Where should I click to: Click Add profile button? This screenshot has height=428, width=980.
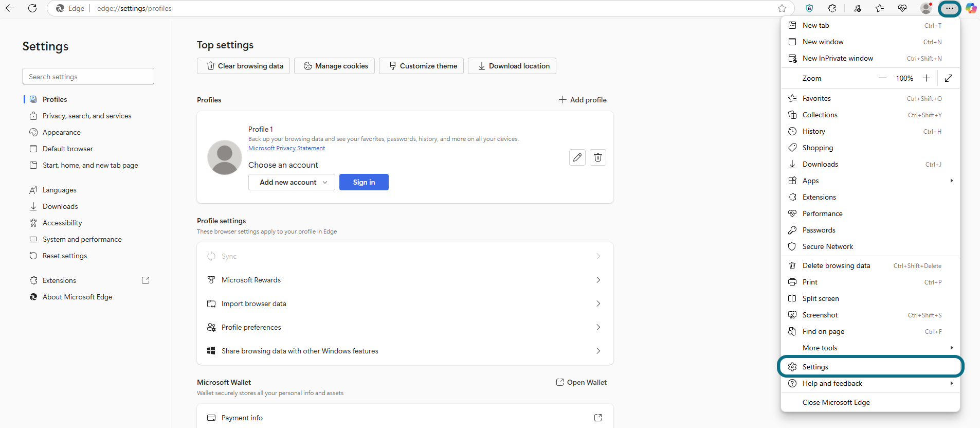pyautogui.click(x=583, y=100)
